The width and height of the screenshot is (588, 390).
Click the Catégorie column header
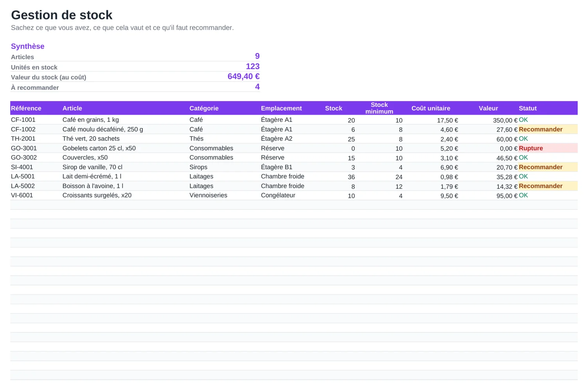tap(204, 108)
